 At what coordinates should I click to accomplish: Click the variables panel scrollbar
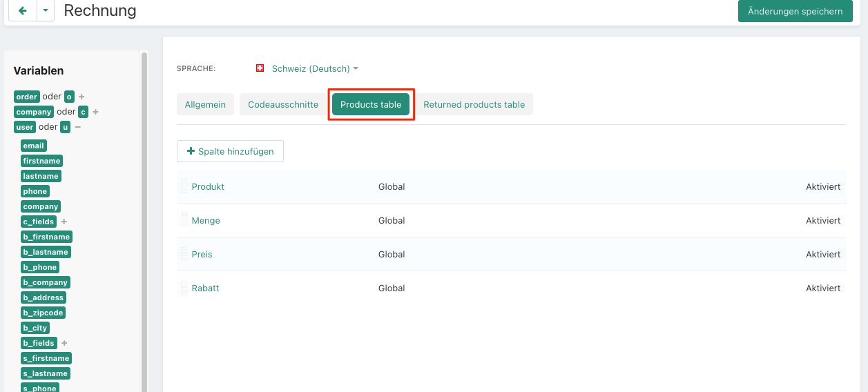pyautogui.click(x=144, y=221)
